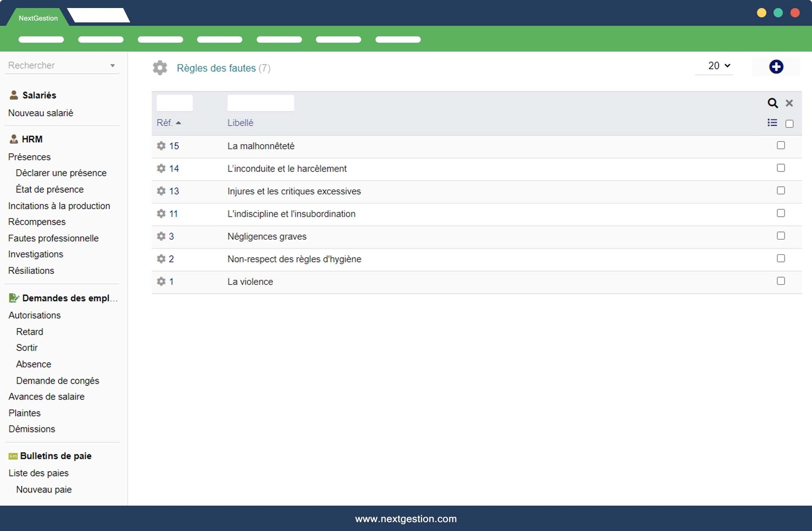Click gear icon for row 15 La malhonnêteté
The image size is (812, 531).
(x=161, y=146)
